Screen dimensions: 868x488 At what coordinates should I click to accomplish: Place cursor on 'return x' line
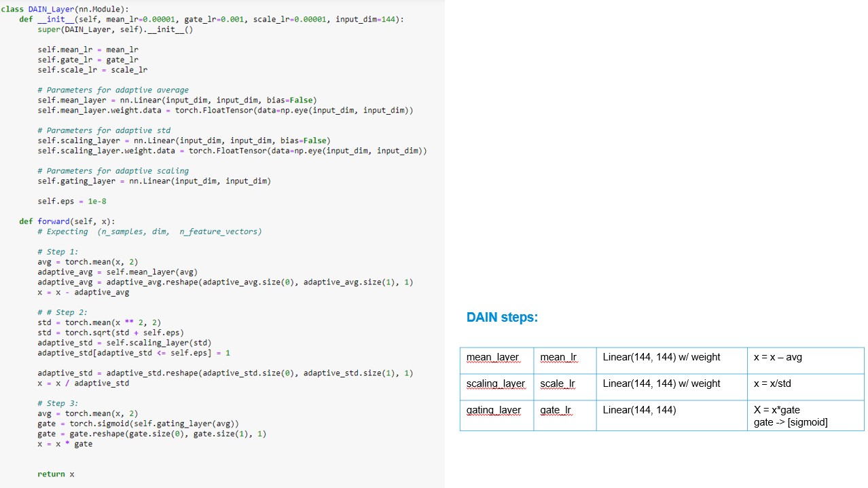click(x=56, y=474)
